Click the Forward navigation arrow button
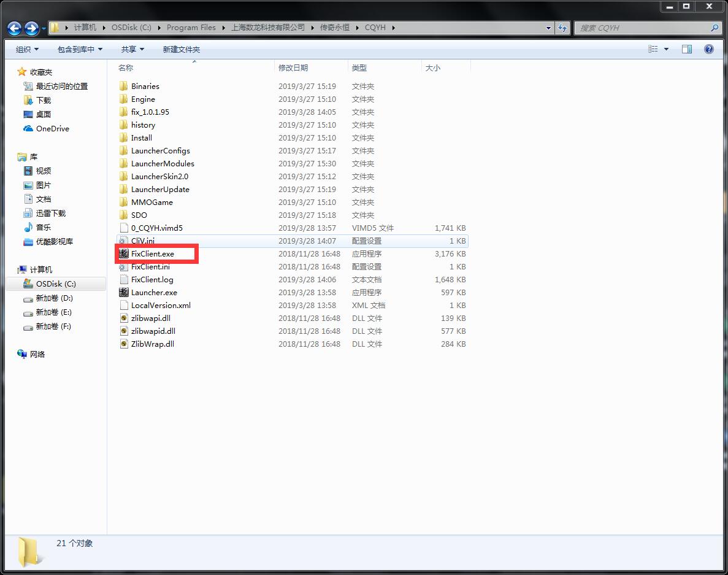The image size is (728, 575). tap(31, 28)
